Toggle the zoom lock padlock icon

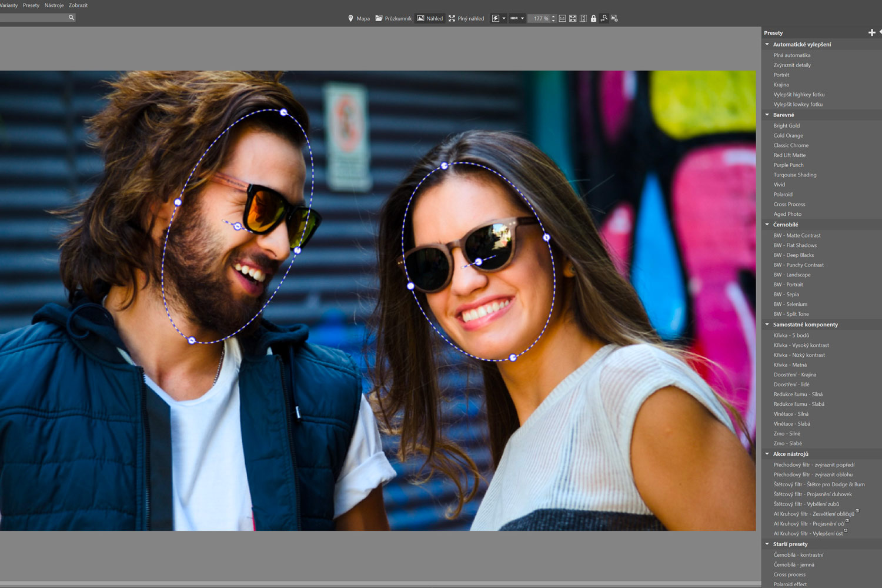pyautogui.click(x=593, y=19)
